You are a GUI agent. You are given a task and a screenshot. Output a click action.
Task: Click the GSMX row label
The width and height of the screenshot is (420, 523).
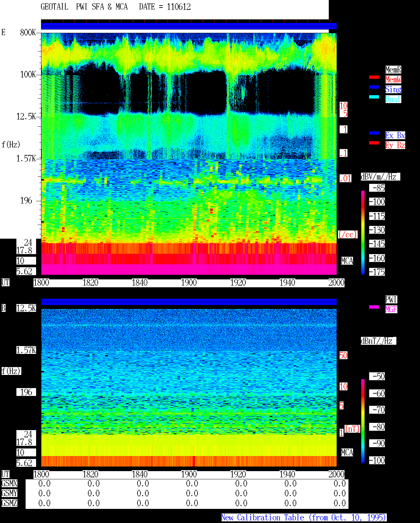coord(9,484)
